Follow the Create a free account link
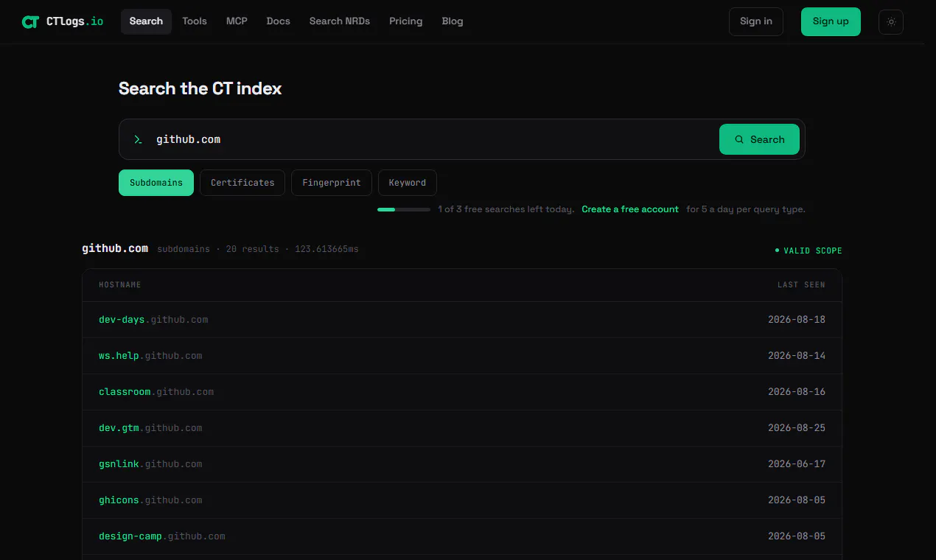936x560 pixels. coord(630,209)
